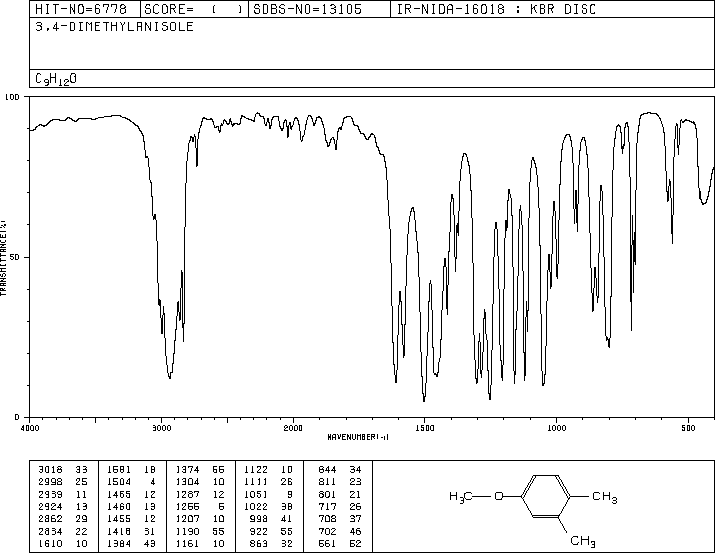The image size is (715, 553).
Task: Click the 661 peak entry in the table
Action: pos(340,544)
